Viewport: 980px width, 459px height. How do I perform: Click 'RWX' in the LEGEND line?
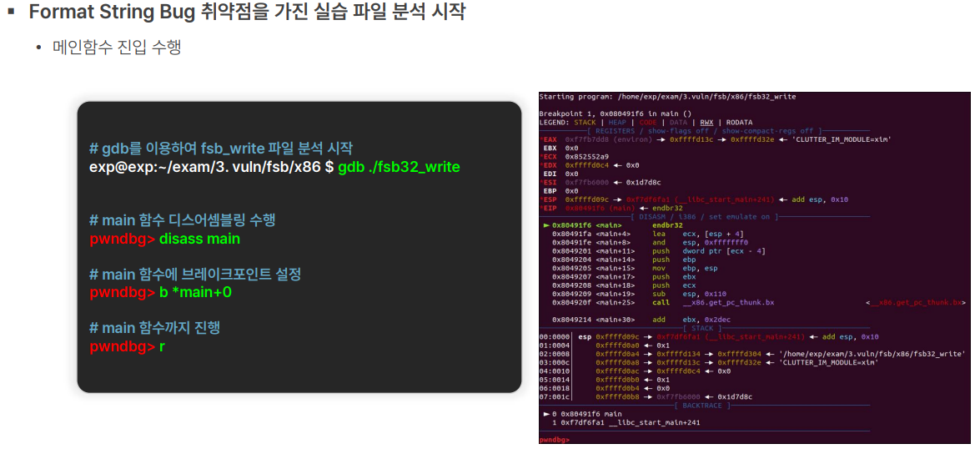point(706,122)
